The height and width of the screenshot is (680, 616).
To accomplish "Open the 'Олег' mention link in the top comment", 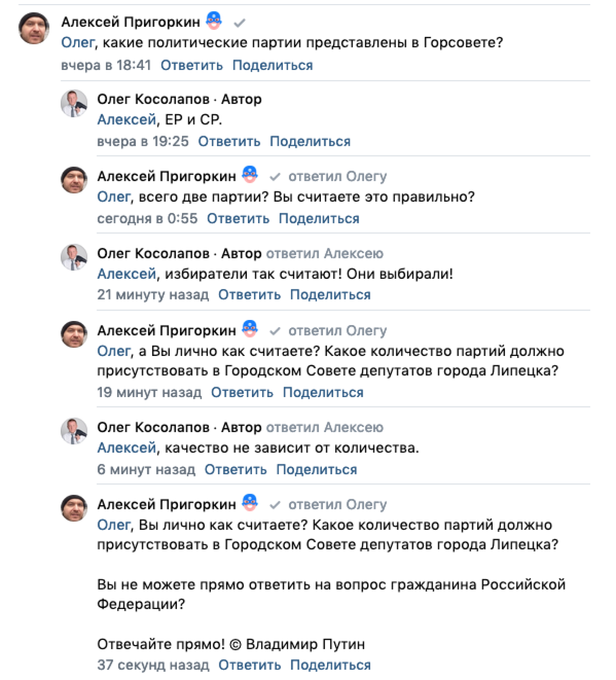I will (78, 43).
